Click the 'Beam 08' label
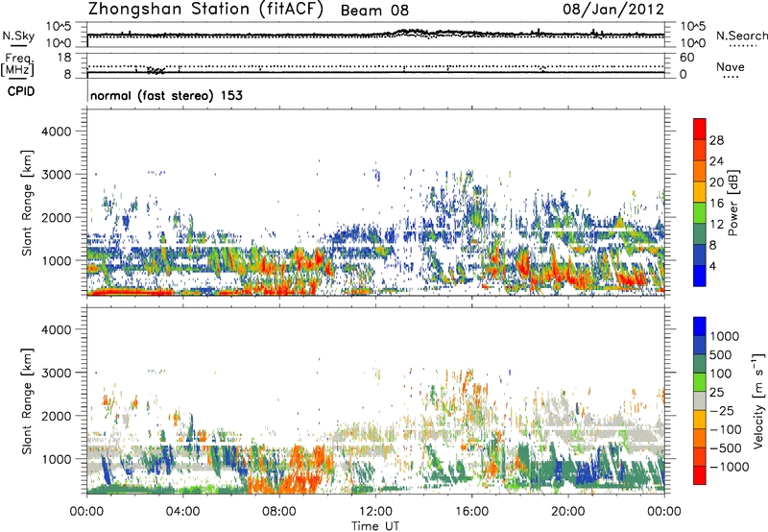This screenshot has width=768, height=532. pos(374,11)
